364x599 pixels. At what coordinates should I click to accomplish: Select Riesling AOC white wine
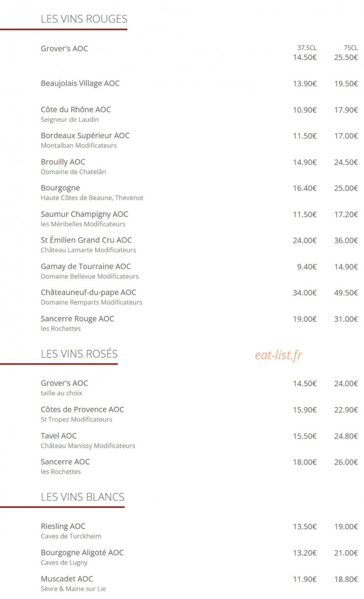click(x=63, y=526)
